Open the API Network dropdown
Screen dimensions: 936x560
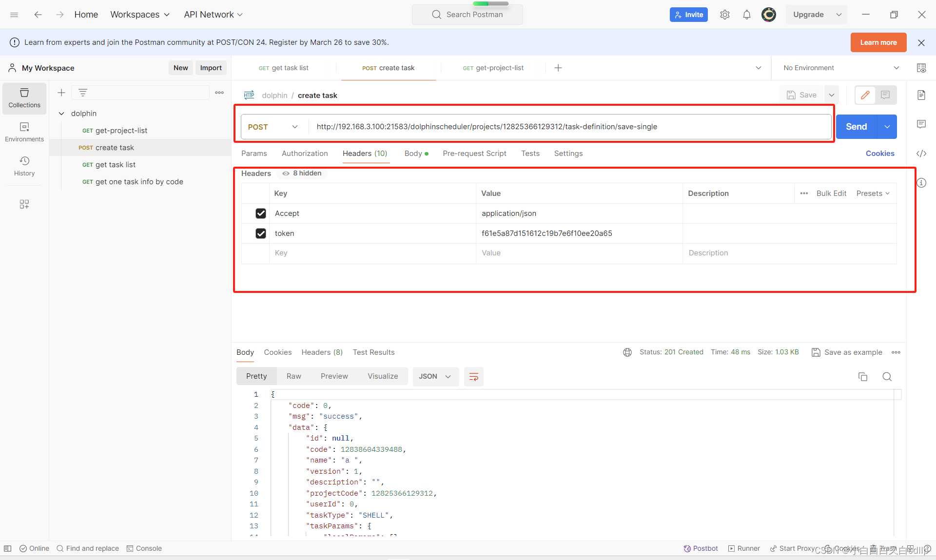pyautogui.click(x=213, y=15)
